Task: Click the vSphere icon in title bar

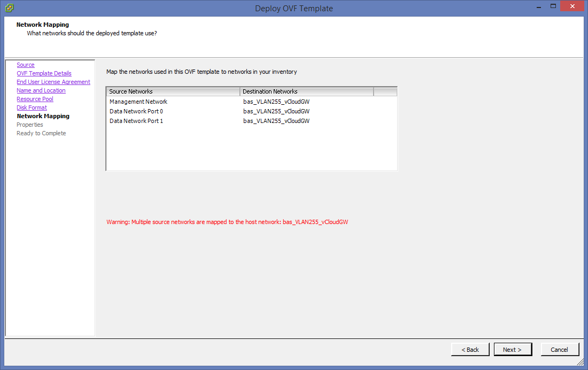Action: coord(9,8)
